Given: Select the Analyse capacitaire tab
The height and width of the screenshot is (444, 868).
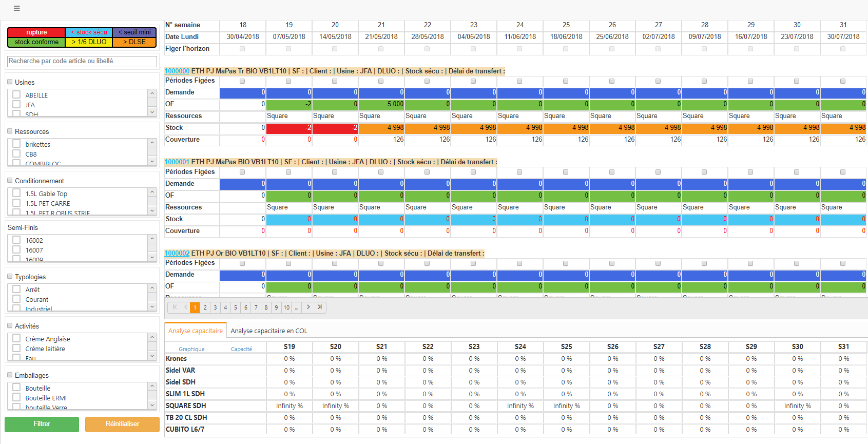Looking at the screenshot, I should 196,331.
